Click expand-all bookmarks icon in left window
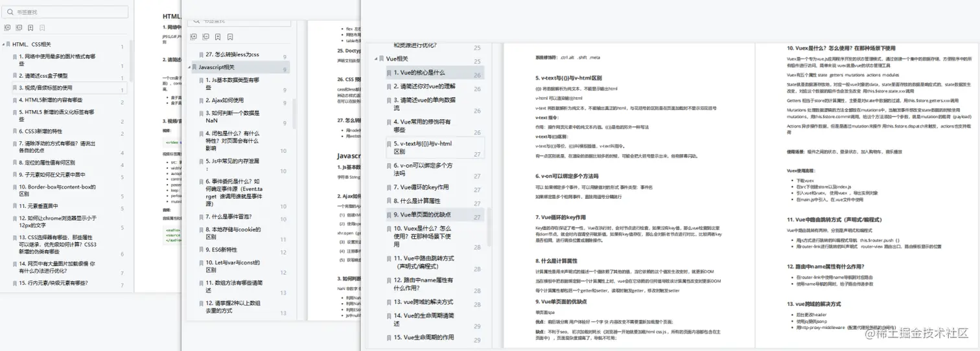The width and height of the screenshot is (980, 351). click(x=8, y=28)
